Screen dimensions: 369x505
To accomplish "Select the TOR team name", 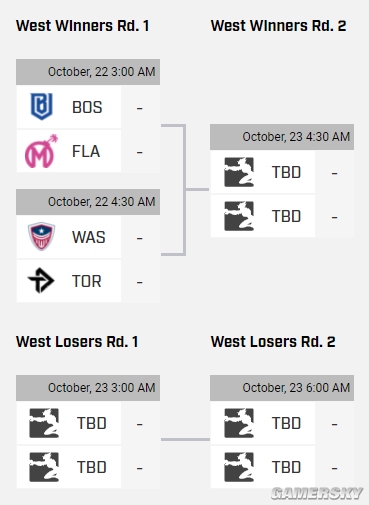I will [x=87, y=281].
